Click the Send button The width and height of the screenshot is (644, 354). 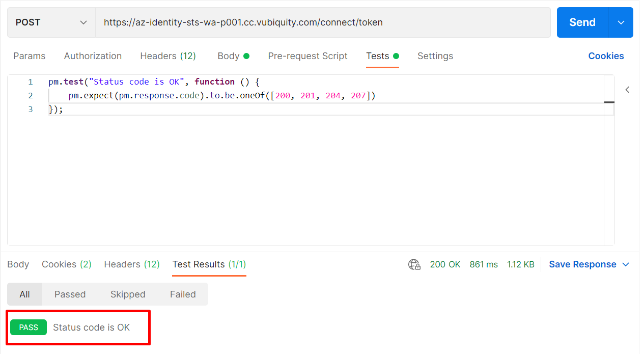(x=582, y=22)
